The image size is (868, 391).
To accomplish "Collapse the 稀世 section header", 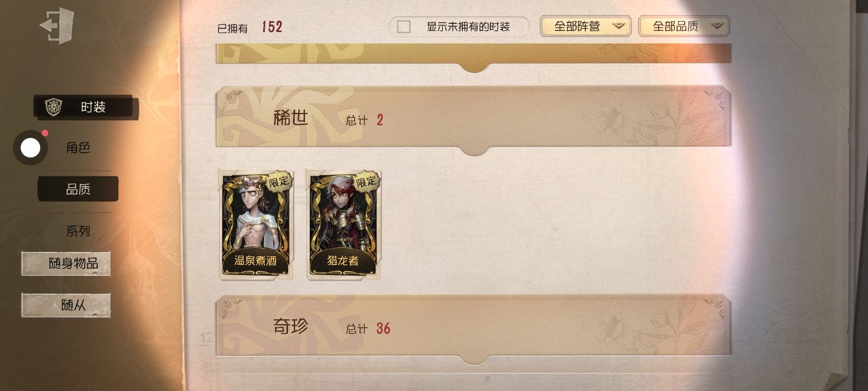I will coord(473,117).
